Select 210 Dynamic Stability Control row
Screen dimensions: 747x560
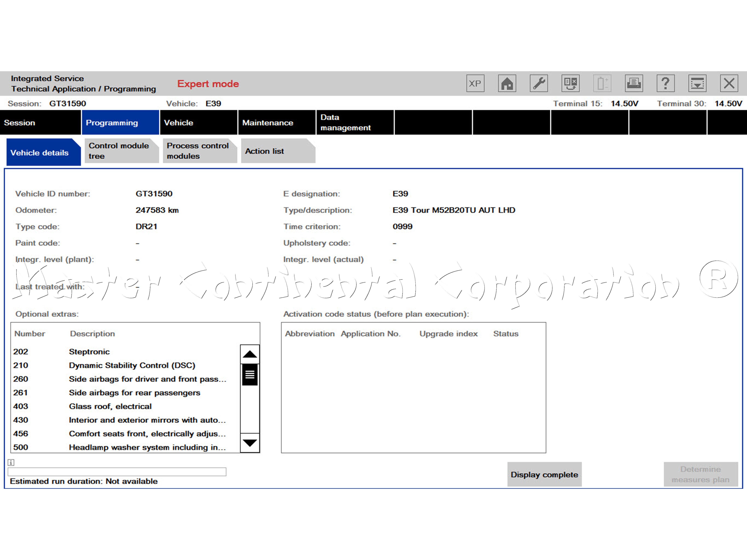click(x=125, y=365)
